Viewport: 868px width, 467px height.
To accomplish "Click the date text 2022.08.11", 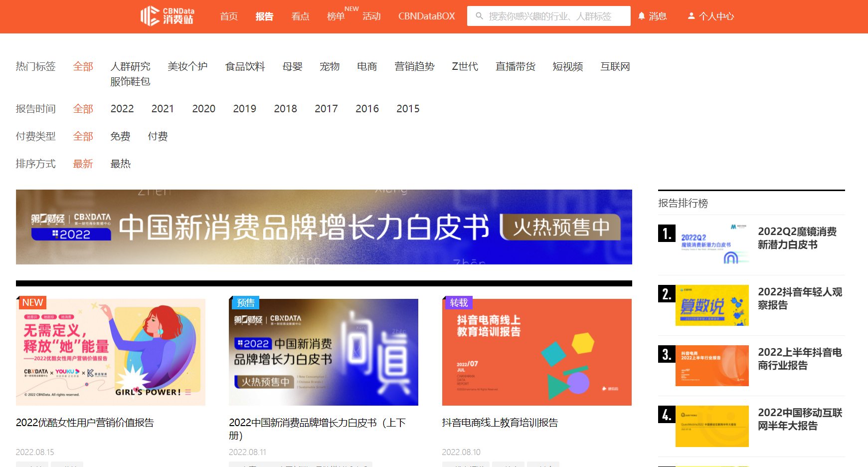I will pos(248,452).
